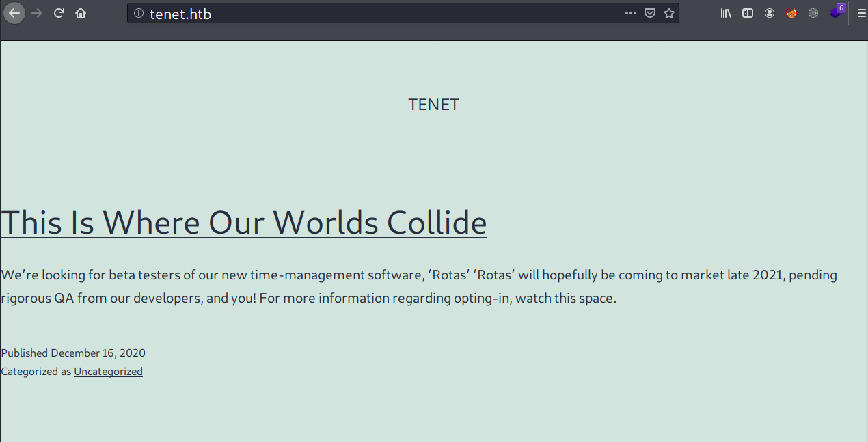
Task: Open the Uncategorized category link
Action: click(x=108, y=372)
